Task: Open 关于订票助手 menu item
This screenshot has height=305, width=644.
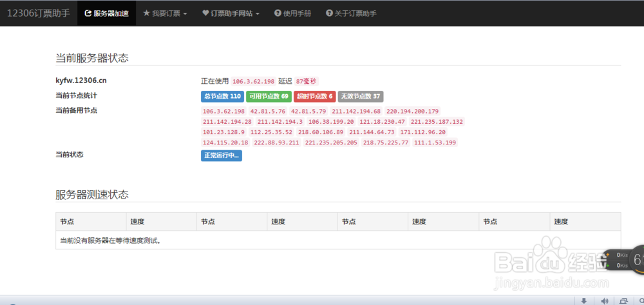Action: 351,13
